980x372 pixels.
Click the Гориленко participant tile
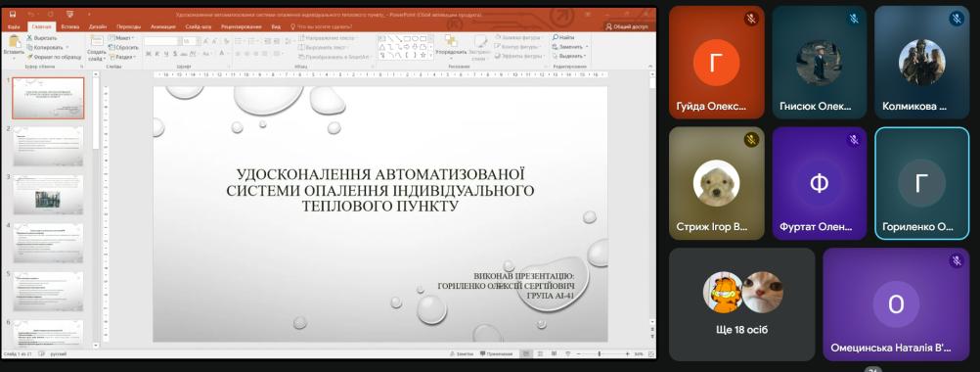(x=923, y=183)
